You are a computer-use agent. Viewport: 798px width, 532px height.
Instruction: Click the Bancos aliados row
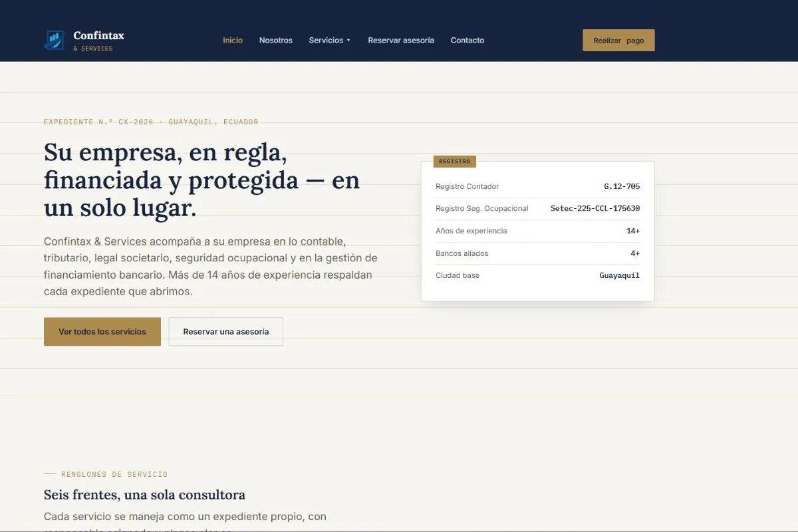pos(537,253)
